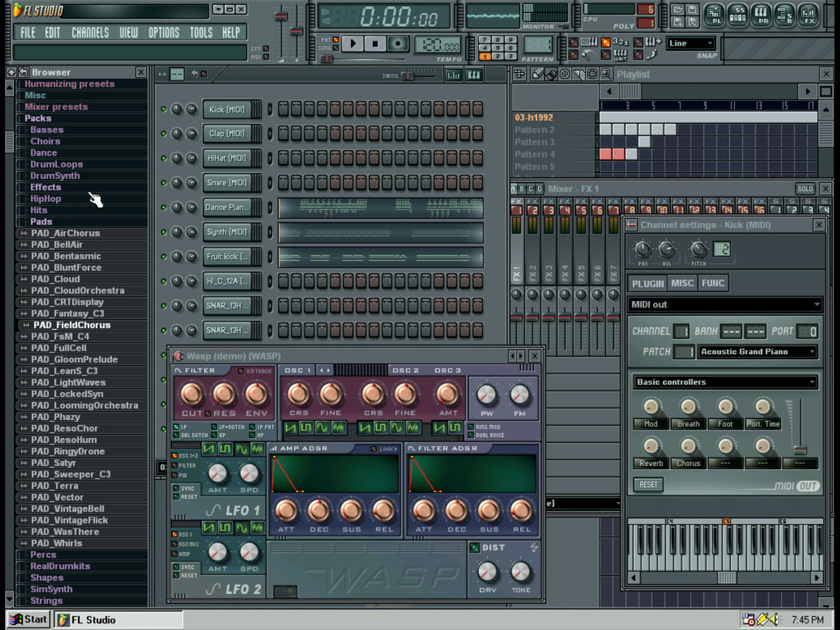Select the Dance Pian... channel button
This screenshot has width=840, height=630.
[x=228, y=208]
